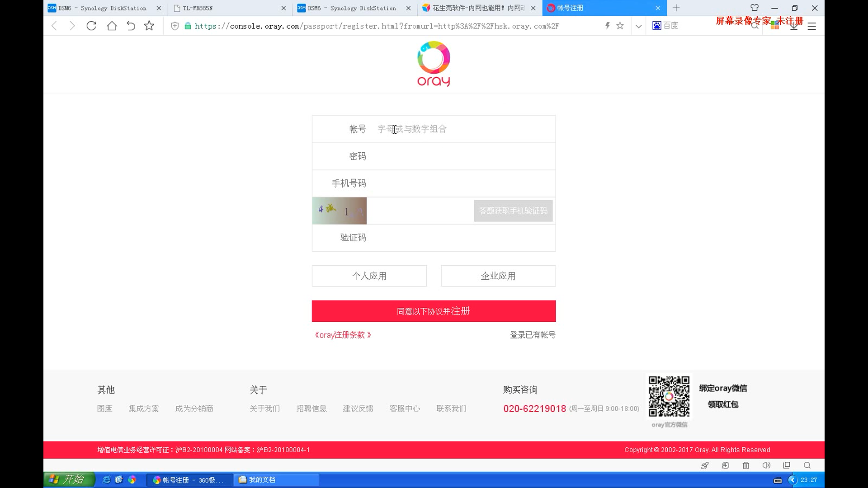Click the green padlock HTTPS icon
Image resolution: width=868 pixels, height=488 pixels.
188,26
